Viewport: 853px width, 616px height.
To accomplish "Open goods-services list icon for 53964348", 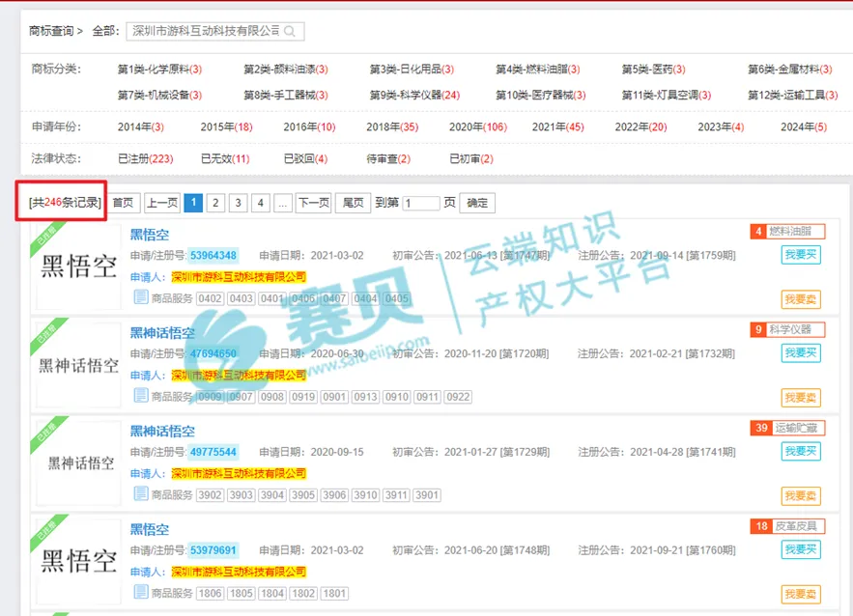I will [141, 296].
